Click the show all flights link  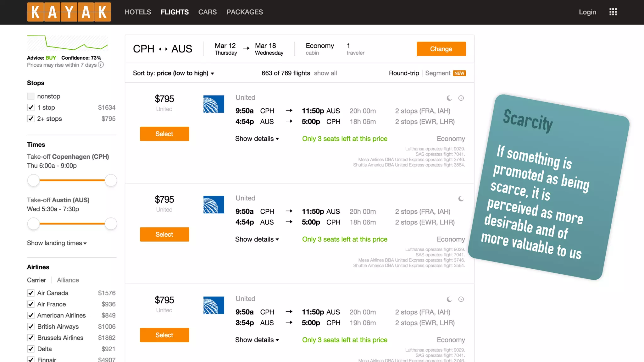pyautogui.click(x=325, y=73)
